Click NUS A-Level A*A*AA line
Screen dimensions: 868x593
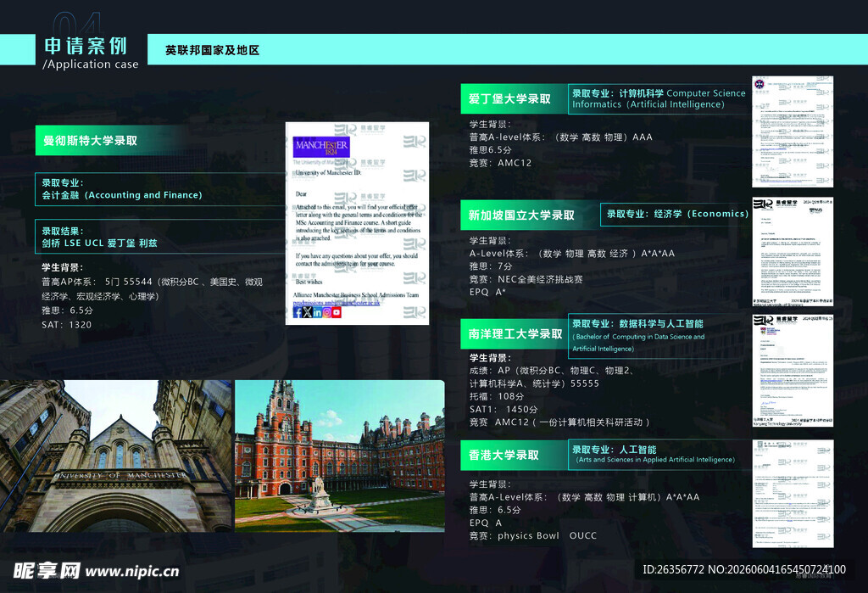[572, 254]
